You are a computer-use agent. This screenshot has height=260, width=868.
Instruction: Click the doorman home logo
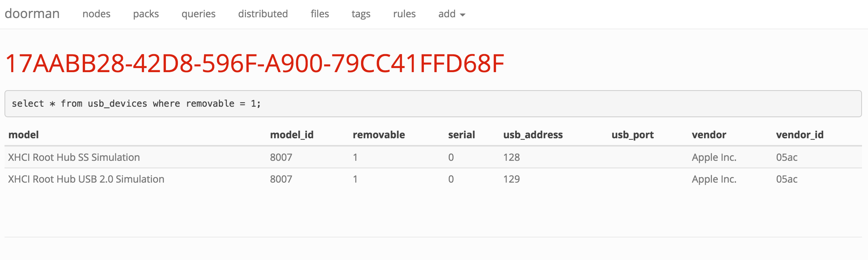(x=32, y=13)
